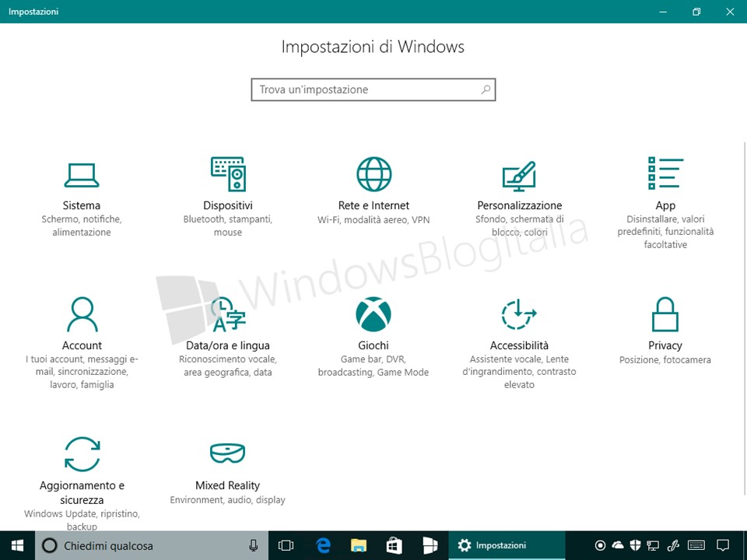Click the Data/ora e lingua title
Image resolution: width=747 pixels, height=560 pixels.
coord(228,345)
